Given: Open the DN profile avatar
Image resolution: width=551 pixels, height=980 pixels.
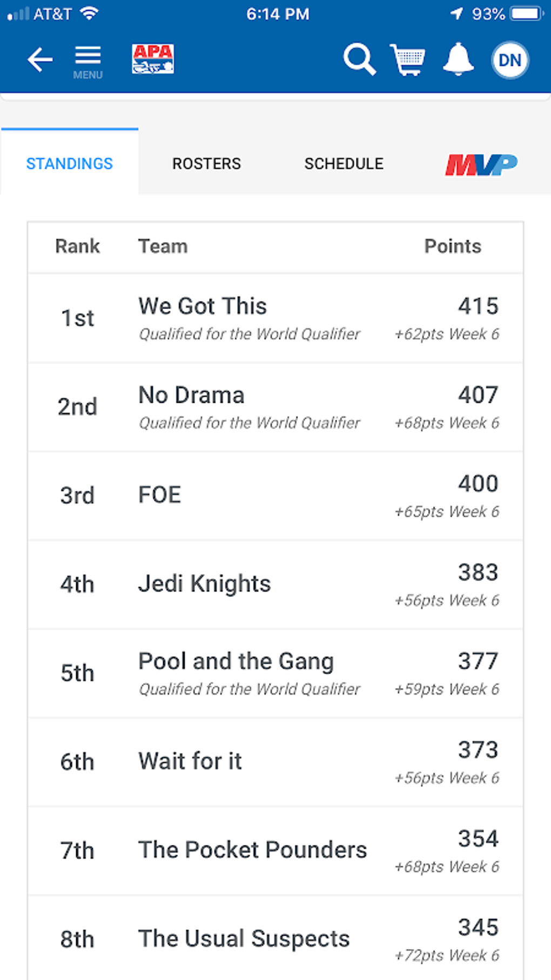Looking at the screenshot, I should tap(509, 59).
